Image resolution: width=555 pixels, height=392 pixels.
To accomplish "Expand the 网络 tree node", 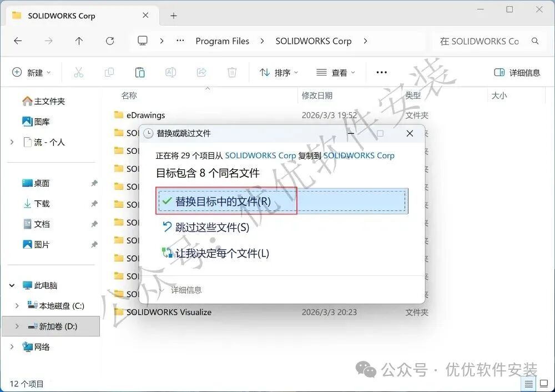I will coord(12,346).
